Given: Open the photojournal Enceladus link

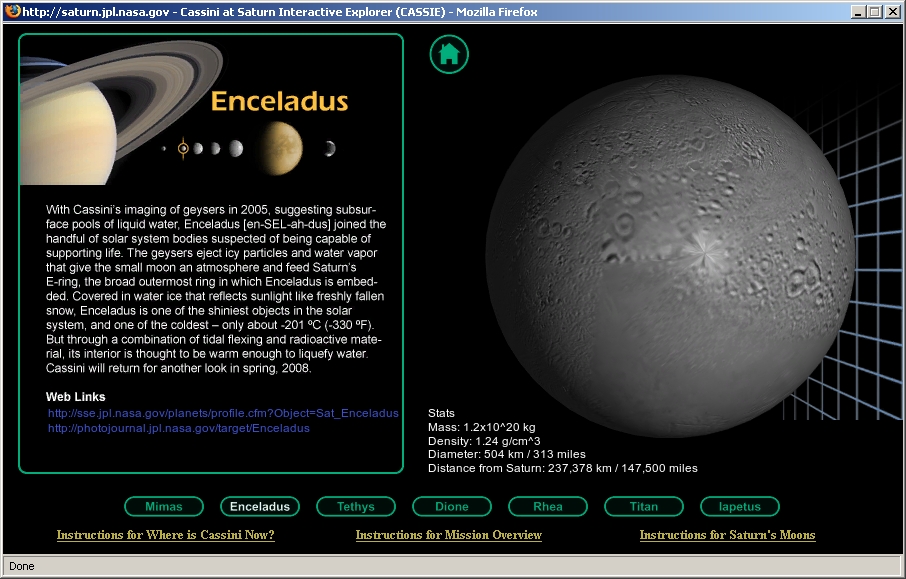Looking at the screenshot, I should [179, 428].
